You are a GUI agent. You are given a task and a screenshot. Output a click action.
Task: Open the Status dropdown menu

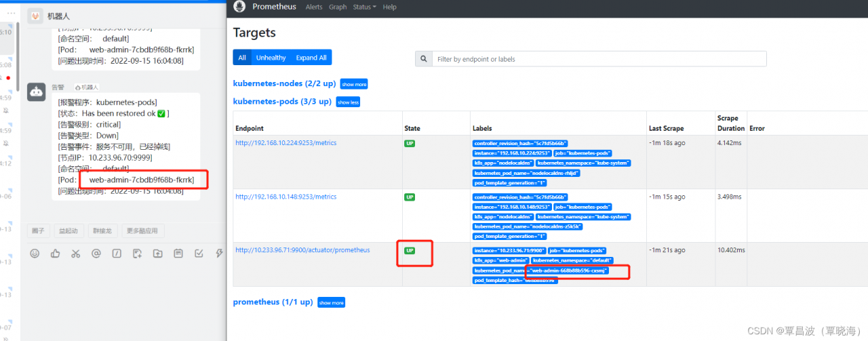coord(365,7)
